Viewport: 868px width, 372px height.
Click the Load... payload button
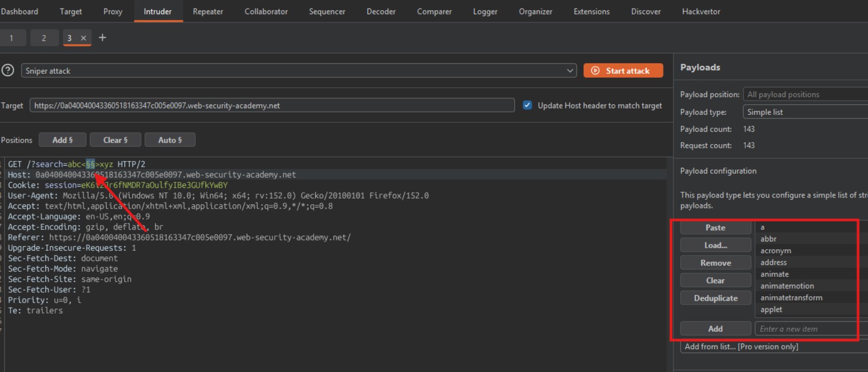[x=715, y=245]
